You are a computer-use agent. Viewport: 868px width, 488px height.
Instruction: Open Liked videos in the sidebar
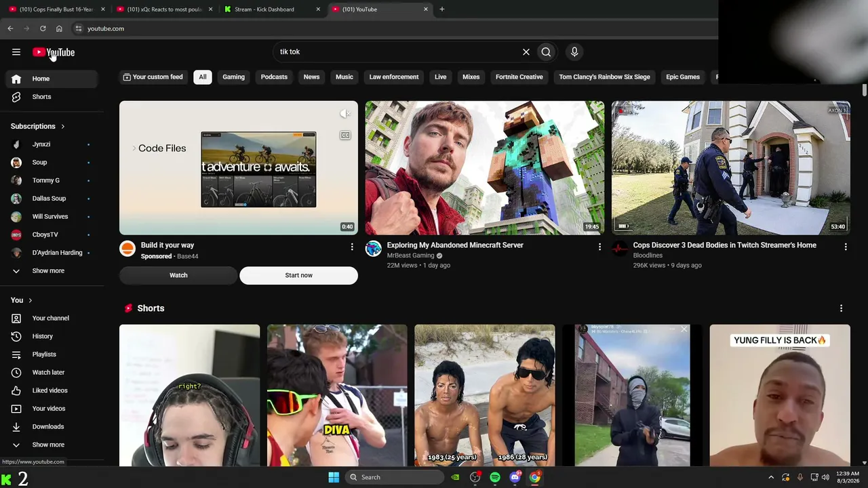pyautogui.click(x=52, y=390)
